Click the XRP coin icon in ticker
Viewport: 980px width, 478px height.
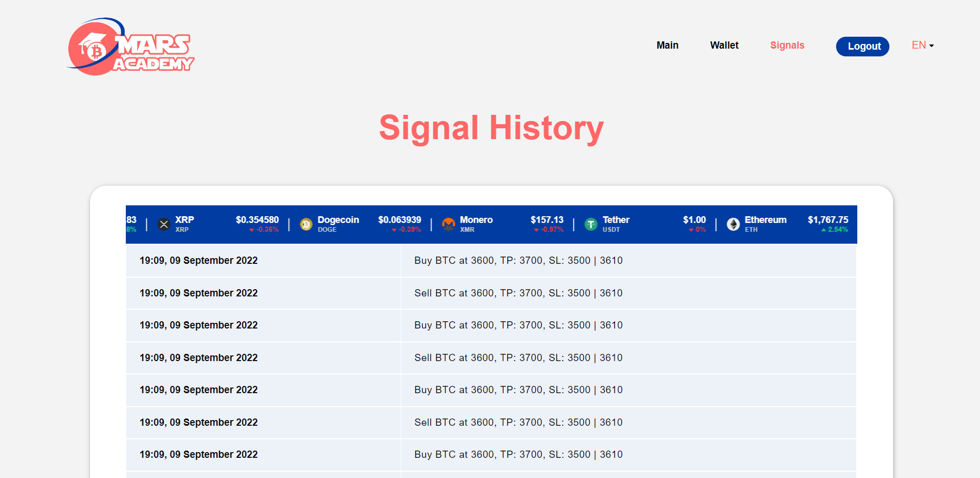[164, 224]
